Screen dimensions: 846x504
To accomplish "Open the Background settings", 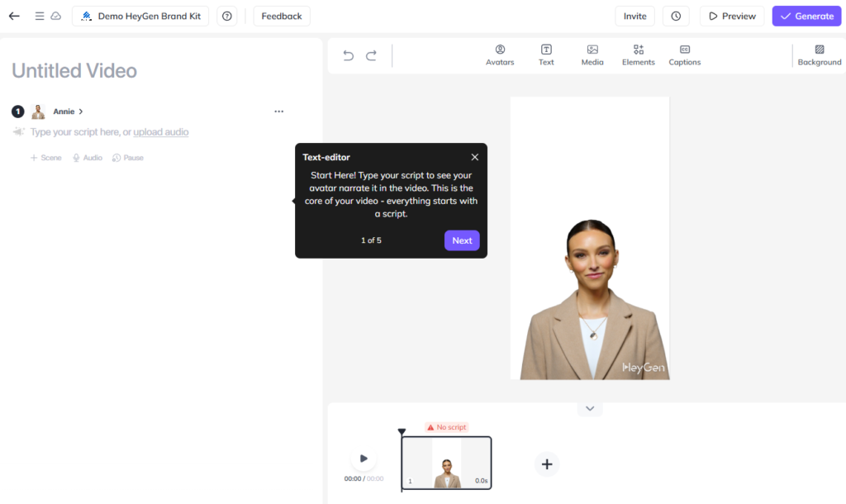I will point(819,55).
